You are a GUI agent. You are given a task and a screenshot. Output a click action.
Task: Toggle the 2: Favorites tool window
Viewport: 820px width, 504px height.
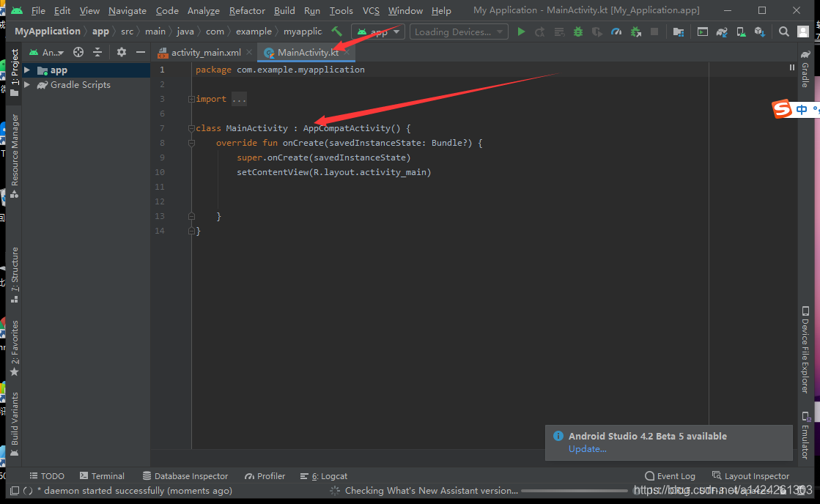[15, 348]
